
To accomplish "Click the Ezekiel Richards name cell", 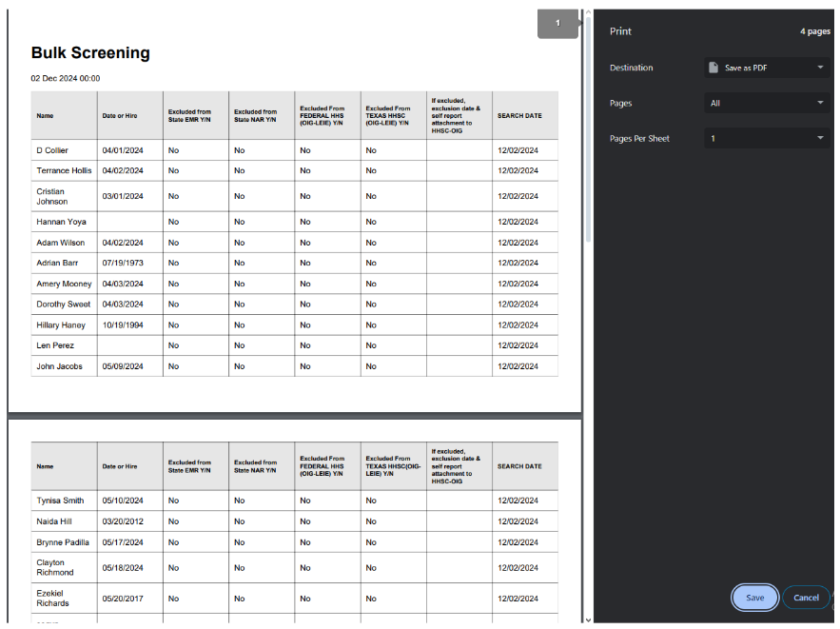I will click(x=53, y=599).
